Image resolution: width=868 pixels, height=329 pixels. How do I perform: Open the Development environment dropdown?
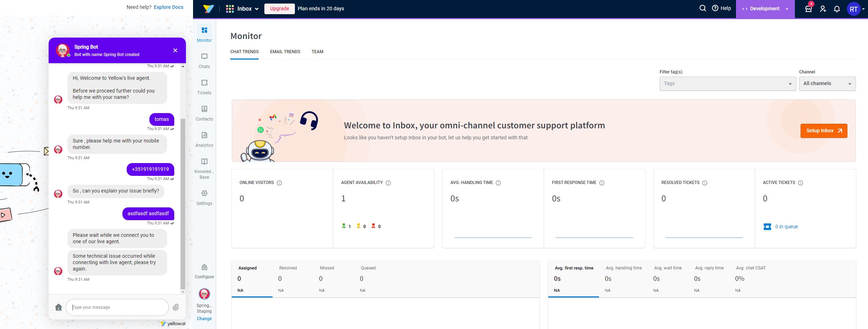[x=765, y=9]
